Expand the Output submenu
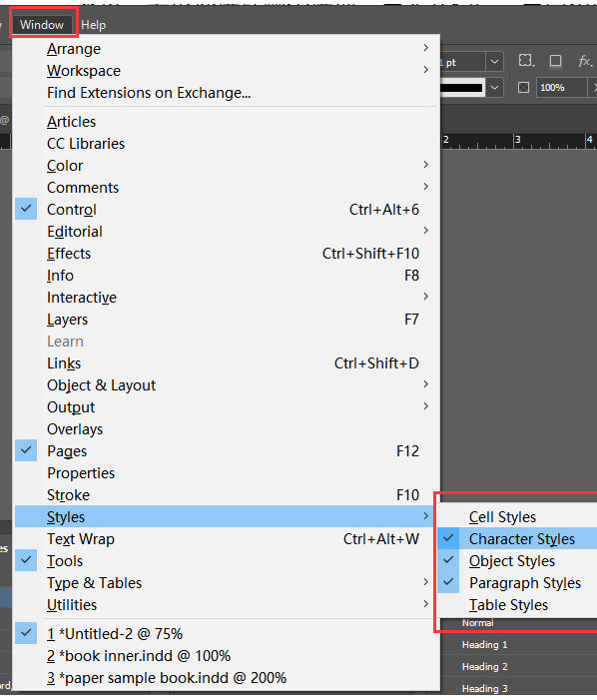Viewport: 597px width, 700px height. click(227, 406)
